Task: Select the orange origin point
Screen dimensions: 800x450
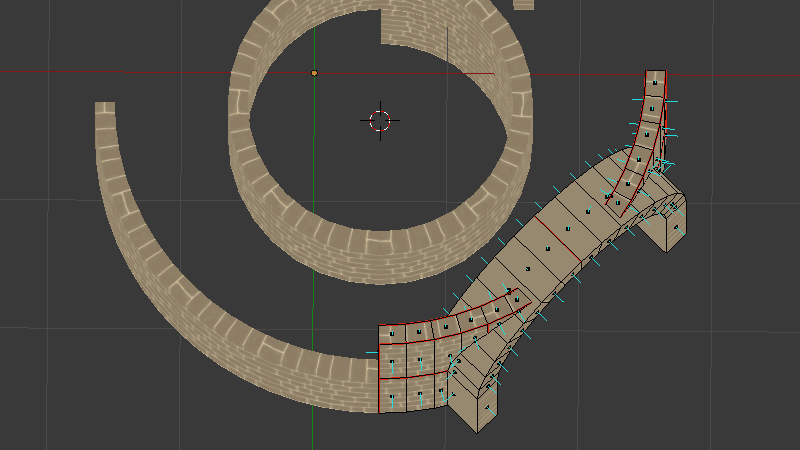Action: (314, 73)
